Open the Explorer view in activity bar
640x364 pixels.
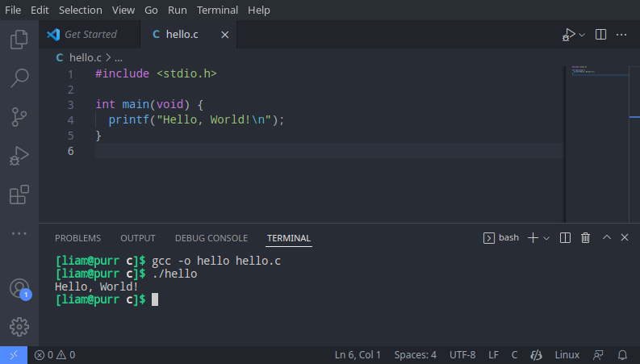point(19,39)
